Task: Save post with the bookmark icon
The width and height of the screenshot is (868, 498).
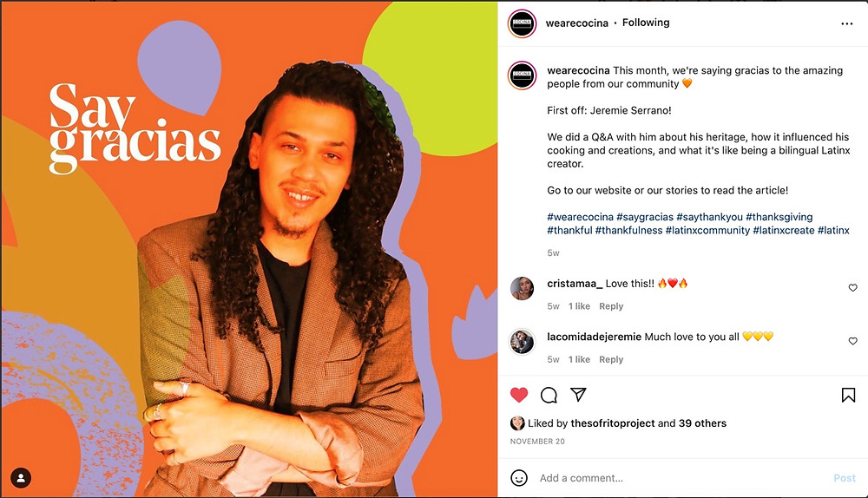Action: [848, 395]
